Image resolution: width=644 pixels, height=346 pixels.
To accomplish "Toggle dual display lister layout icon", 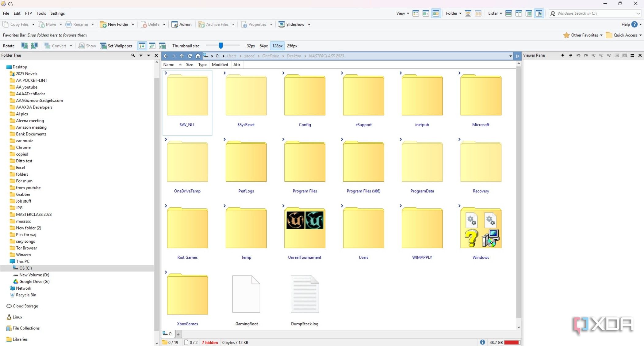I will [519, 13].
